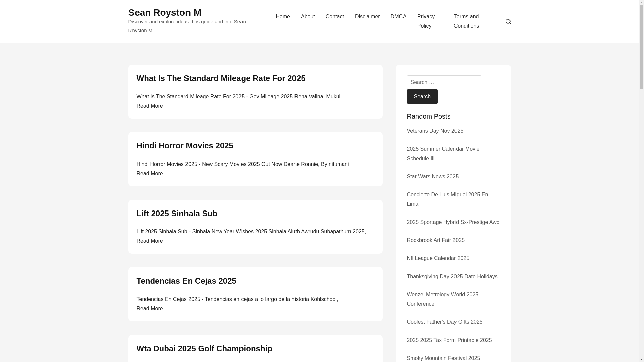644x362 pixels.
Task: Open What Is The Standard Mileage Rate post
Action: click(221, 78)
